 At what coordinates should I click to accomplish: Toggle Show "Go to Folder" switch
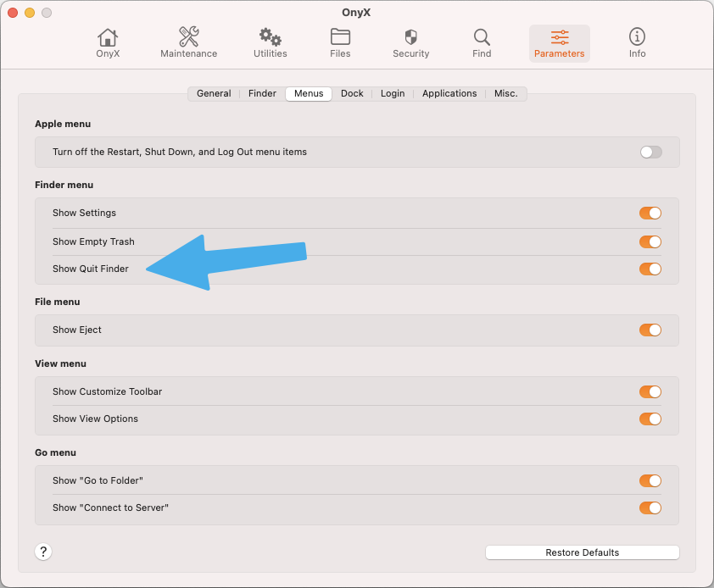pos(650,480)
